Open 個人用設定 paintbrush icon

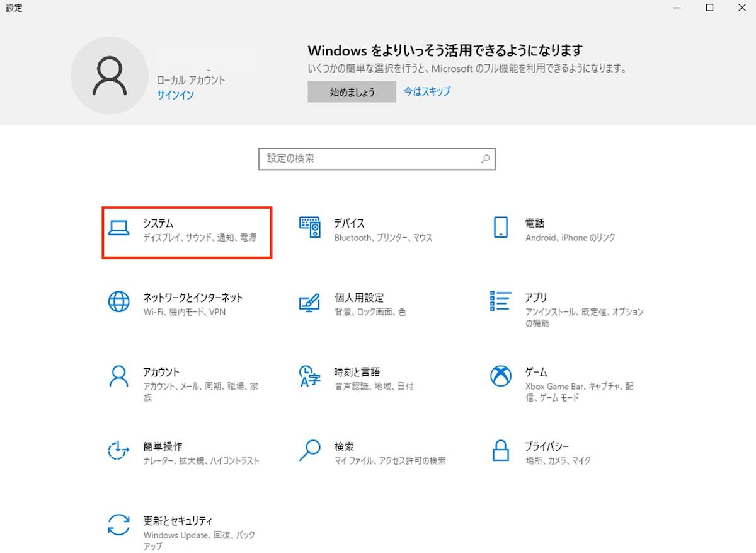click(309, 301)
